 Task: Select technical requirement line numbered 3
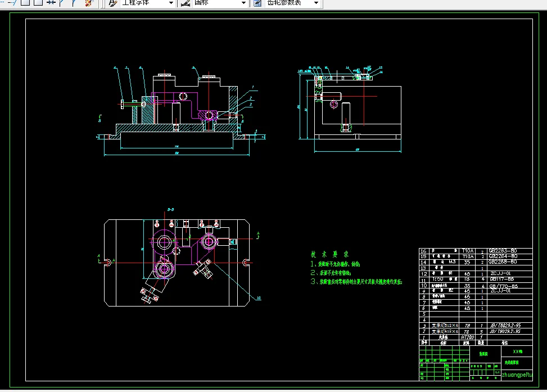click(x=356, y=281)
